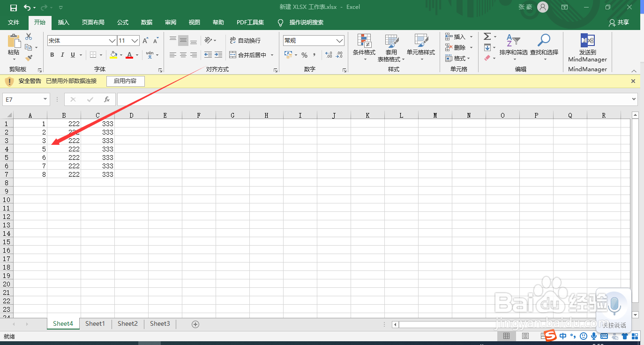Click the AutoSum sigma icon

tap(487, 37)
